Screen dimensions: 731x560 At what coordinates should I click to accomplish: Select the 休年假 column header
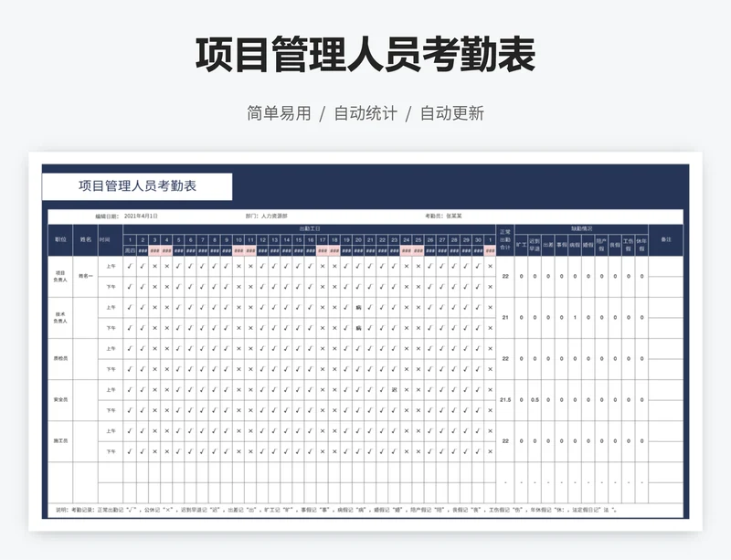tap(642, 245)
